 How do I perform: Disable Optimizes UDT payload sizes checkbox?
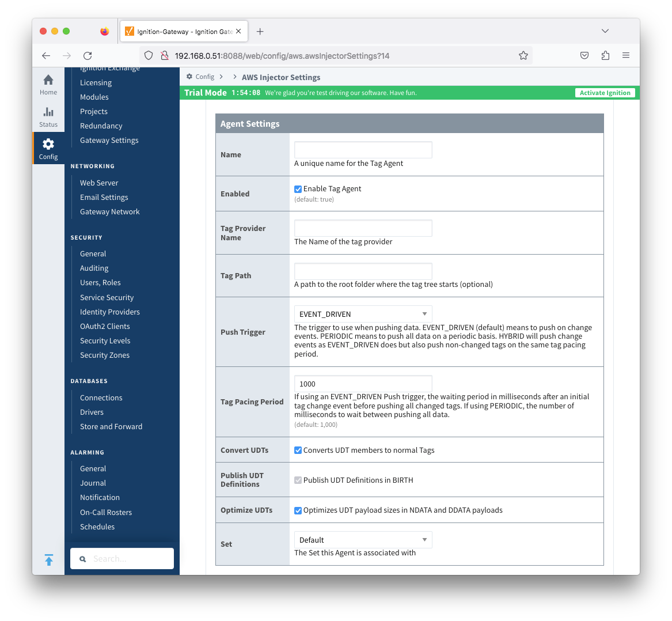[298, 510]
